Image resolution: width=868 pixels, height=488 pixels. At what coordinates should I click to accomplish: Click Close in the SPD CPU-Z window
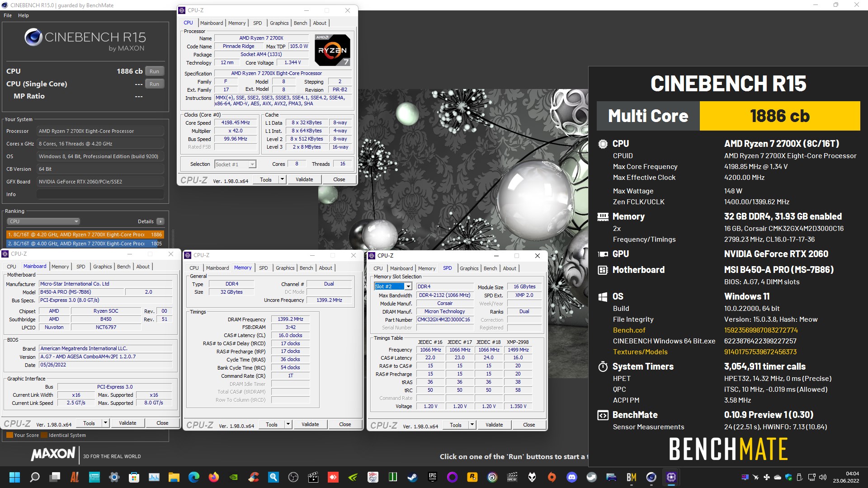pyautogui.click(x=529, y=425)
